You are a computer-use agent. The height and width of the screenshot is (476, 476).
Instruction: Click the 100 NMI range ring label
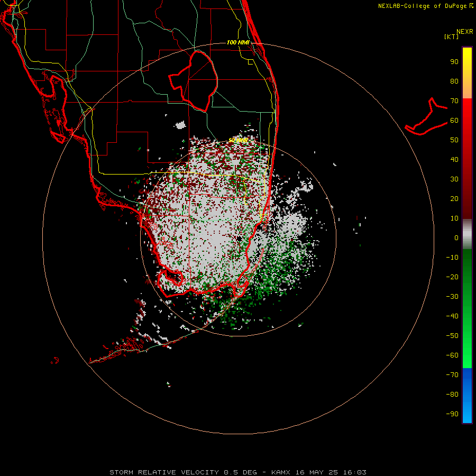tap(238, 42)
